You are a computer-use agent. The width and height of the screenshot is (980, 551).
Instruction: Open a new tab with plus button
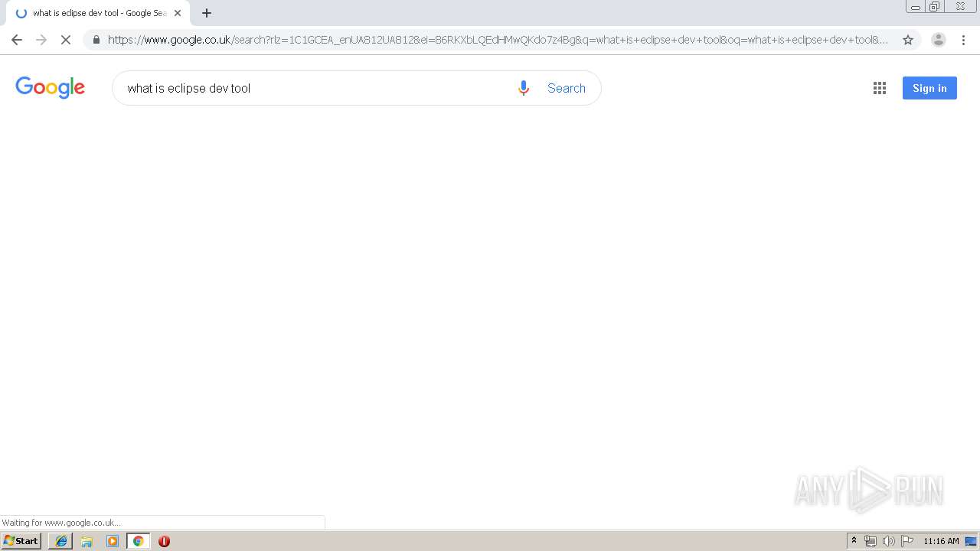(207, 13)
